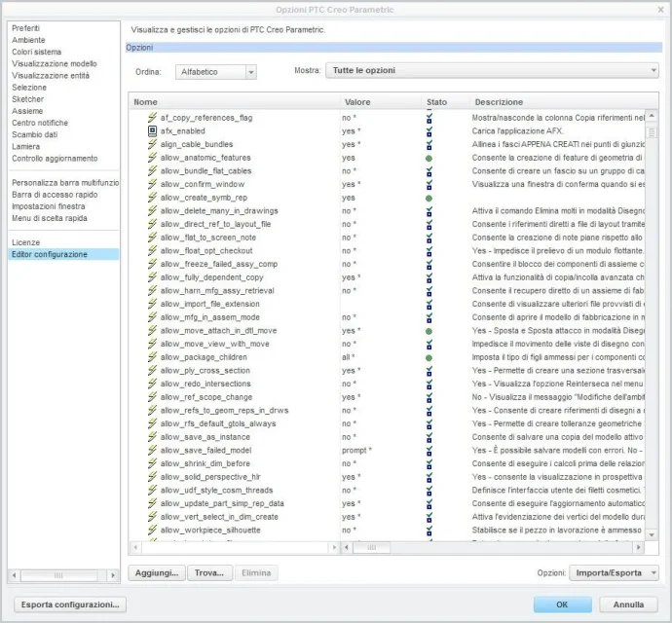Sort the table by the Nome column header
The width and height of the screenshot is (672, 623).
[145, 102]
